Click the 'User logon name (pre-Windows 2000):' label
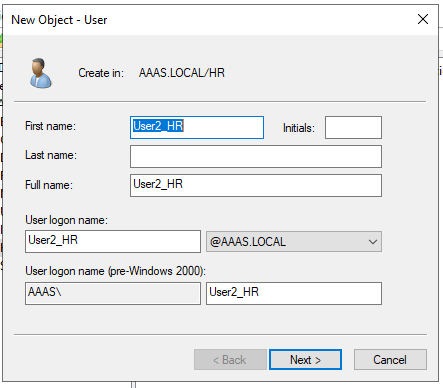Image resolution: width=443 pixels, height=388 pixels. click(x=115, y=271)
